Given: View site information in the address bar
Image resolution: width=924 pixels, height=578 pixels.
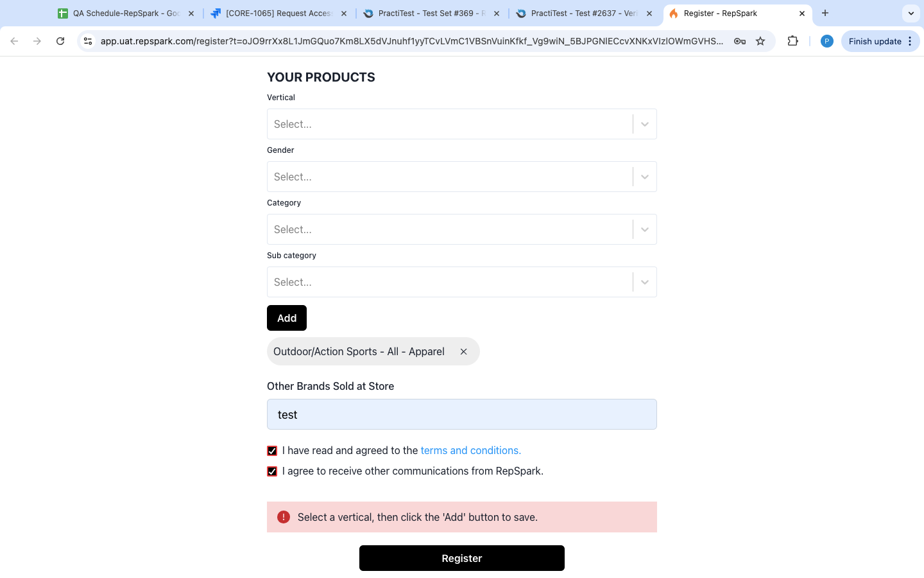Looking at the screenshot, I should point(88,41).
